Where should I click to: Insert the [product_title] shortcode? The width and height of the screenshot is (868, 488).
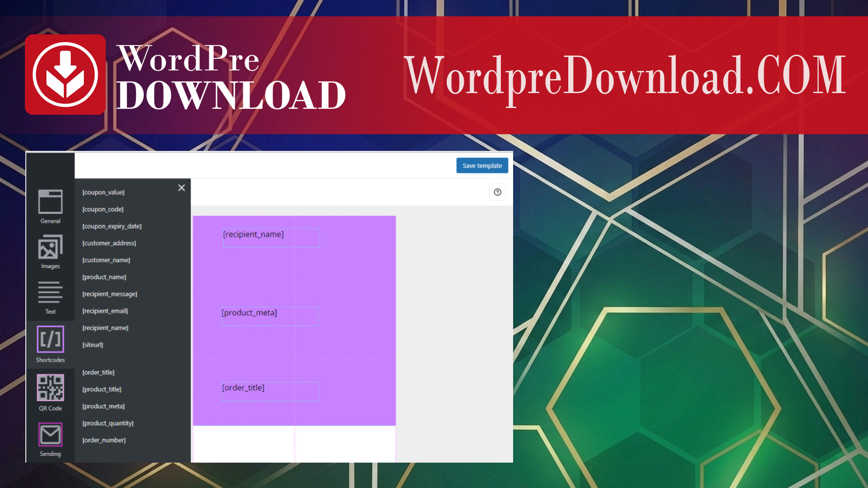(x=102, y=389)
